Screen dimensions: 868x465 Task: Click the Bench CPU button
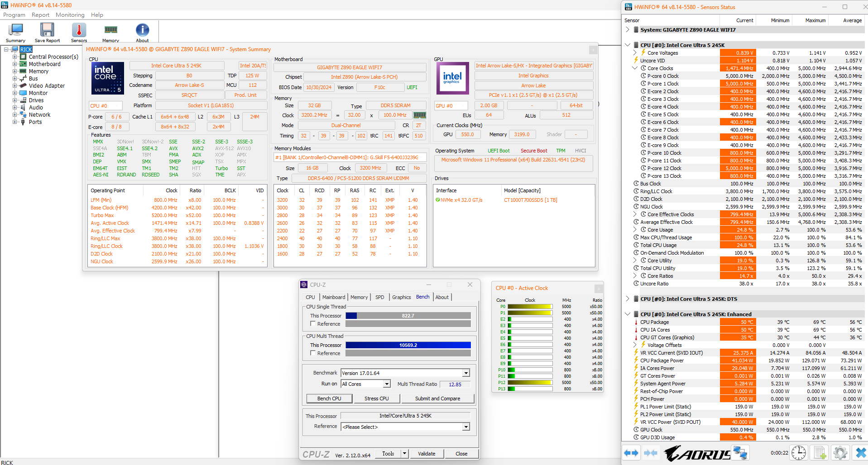329,399
